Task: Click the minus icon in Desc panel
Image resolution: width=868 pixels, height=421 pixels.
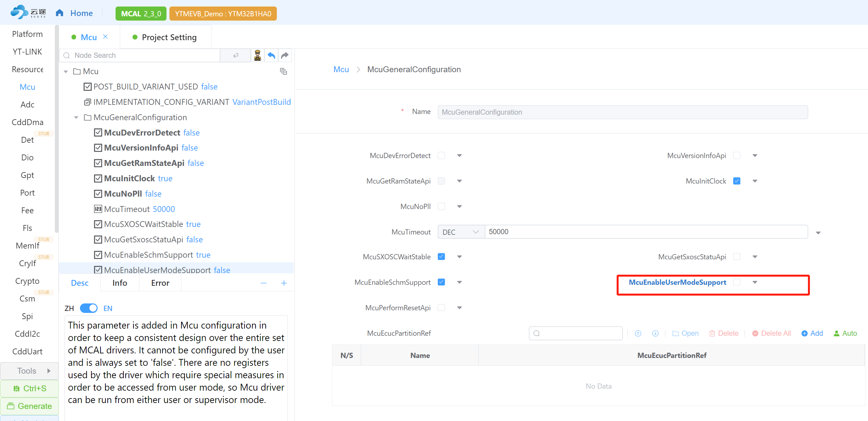Action: [x=263, y=283]
